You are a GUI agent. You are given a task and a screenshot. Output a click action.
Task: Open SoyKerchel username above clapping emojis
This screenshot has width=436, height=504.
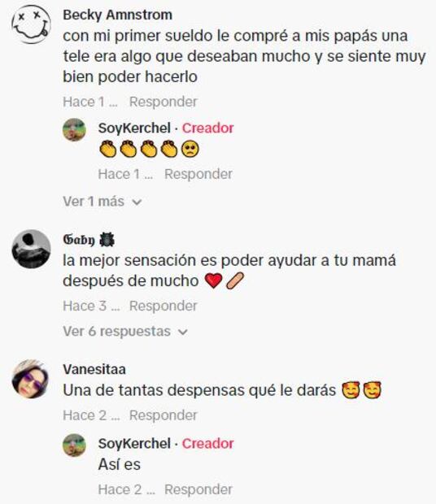[134, 128]
